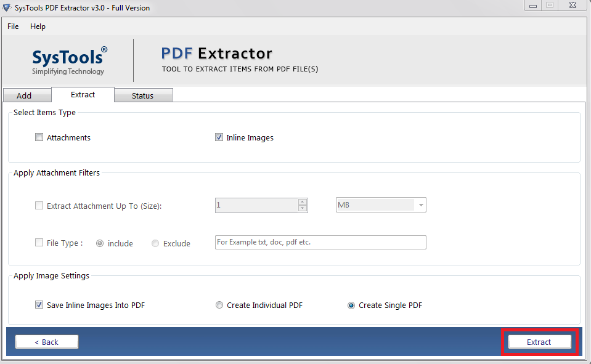Screen dimensions: 591x364
Task: Tick Extract Attachment Up To (Size) checkbox
Action: (39, 205)
